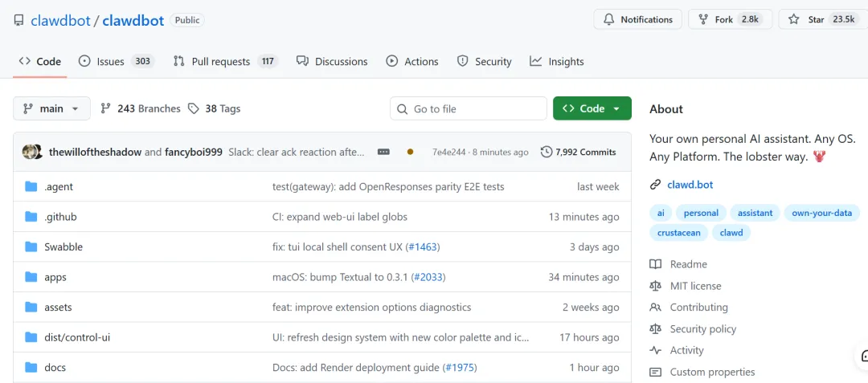
Task: View the 243 Branches list
Action: [141, 108]
